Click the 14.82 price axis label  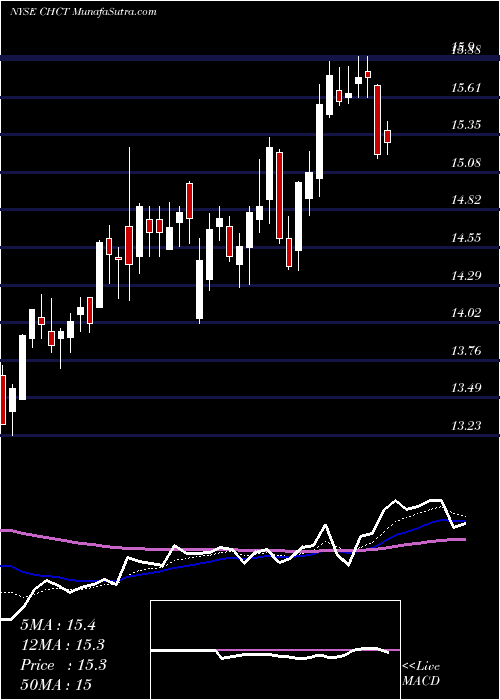[x=466, y=200]
